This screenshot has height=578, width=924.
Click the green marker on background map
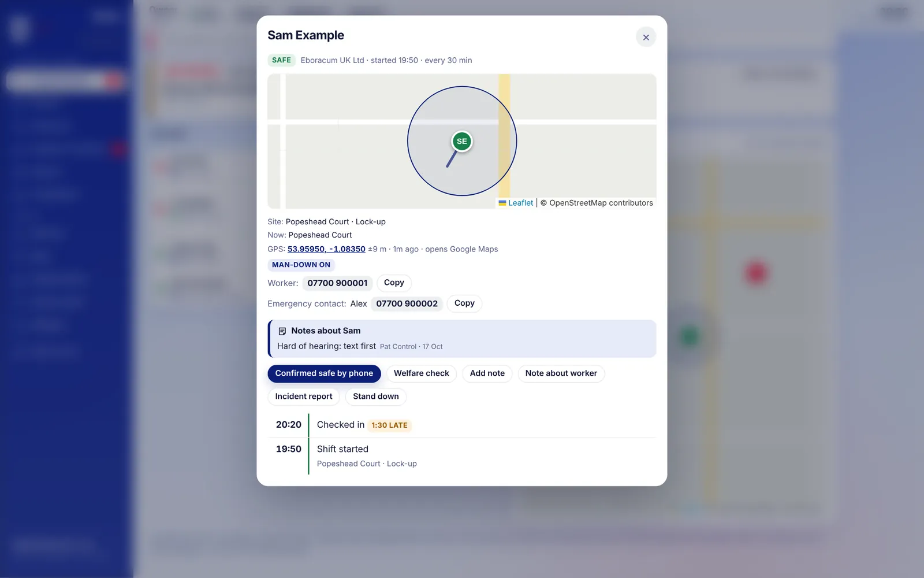pyautogui.click(x=690, y=336)
